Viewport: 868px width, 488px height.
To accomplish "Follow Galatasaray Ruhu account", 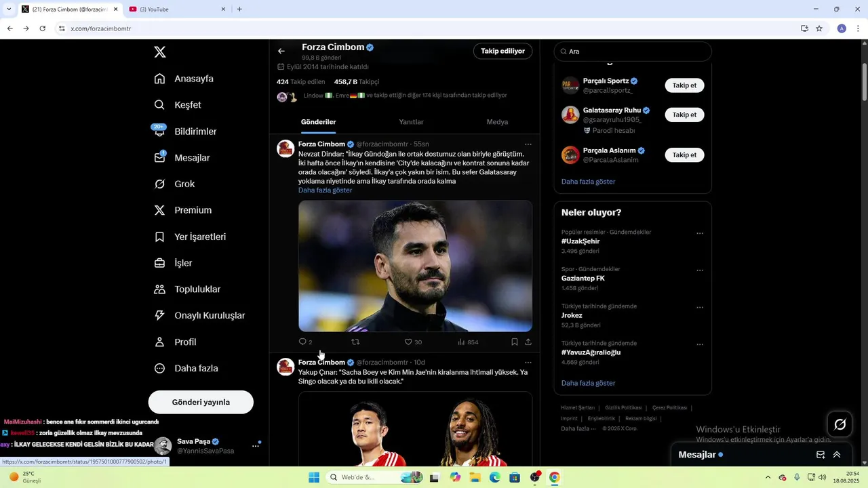I will (684, 115).
